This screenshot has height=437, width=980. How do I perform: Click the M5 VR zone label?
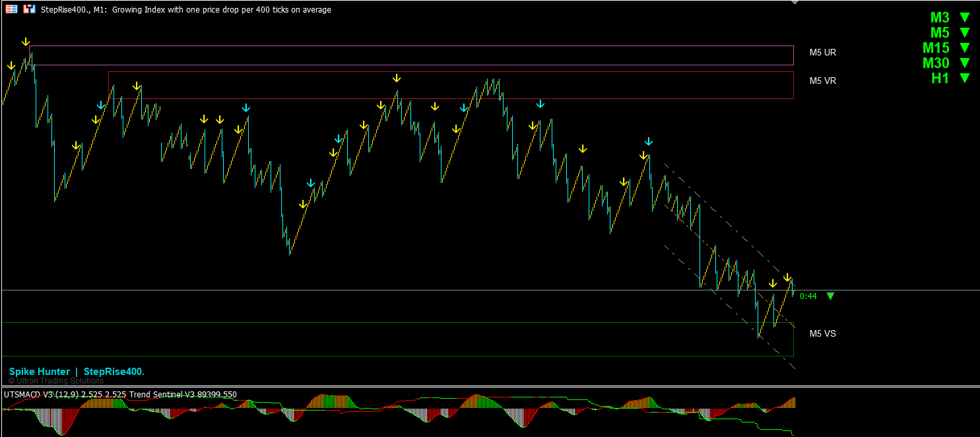coord(823,81)
